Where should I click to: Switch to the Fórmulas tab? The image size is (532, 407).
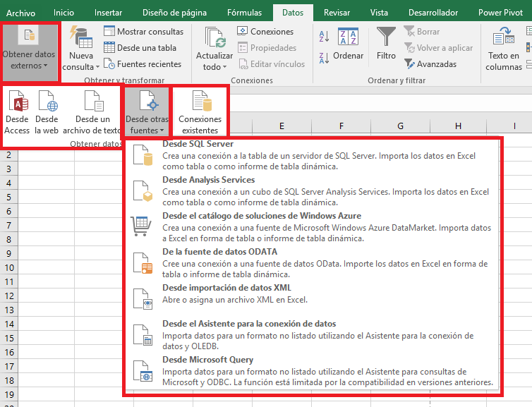[244, 13]
